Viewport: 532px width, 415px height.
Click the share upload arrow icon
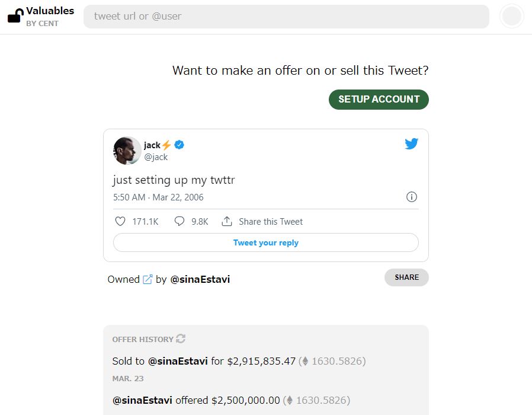click(227, 221)
